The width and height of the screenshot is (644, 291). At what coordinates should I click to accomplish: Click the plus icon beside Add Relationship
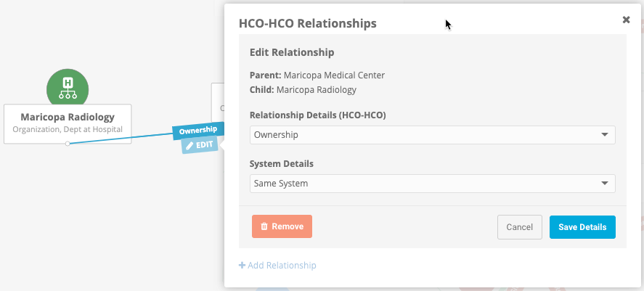[x=242, y=266]
